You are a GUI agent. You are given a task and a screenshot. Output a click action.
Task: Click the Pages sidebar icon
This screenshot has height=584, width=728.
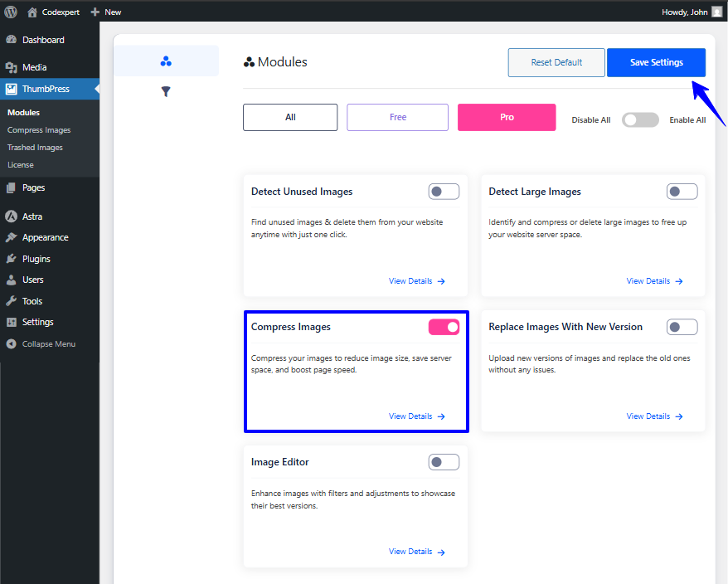coord(11,187)
